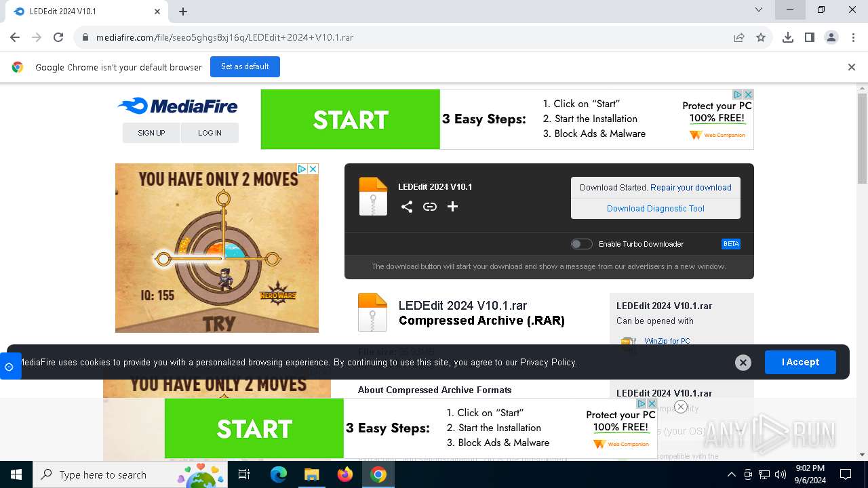Click the address bar URL

tap(224, 38)
